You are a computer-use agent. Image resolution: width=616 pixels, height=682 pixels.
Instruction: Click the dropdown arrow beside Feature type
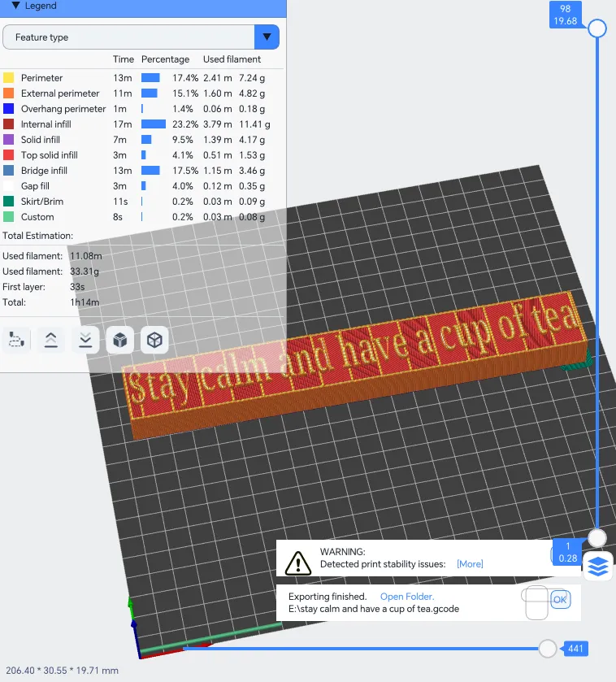click(x=267, y=37)
